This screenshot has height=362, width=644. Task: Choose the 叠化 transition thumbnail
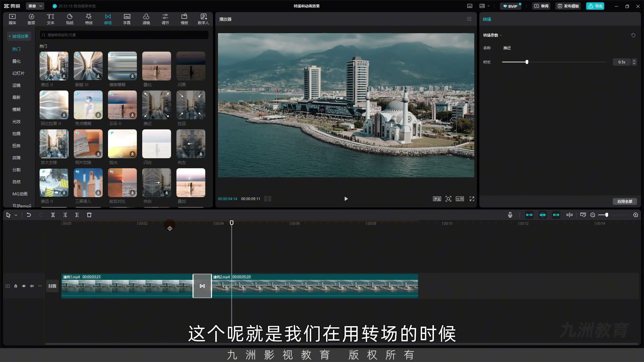click(x=157, y=66)
